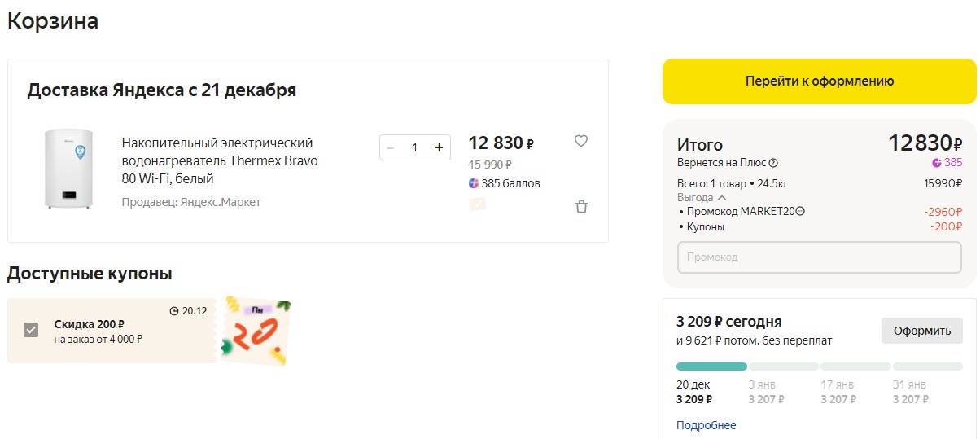Click the clock icon by coupon date 20.12

[173, 311]
